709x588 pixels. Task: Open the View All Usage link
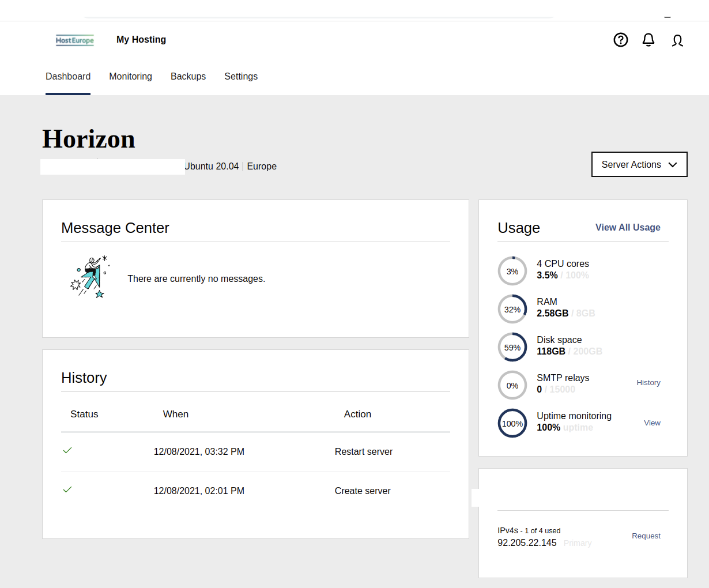[x=627, y=227]
